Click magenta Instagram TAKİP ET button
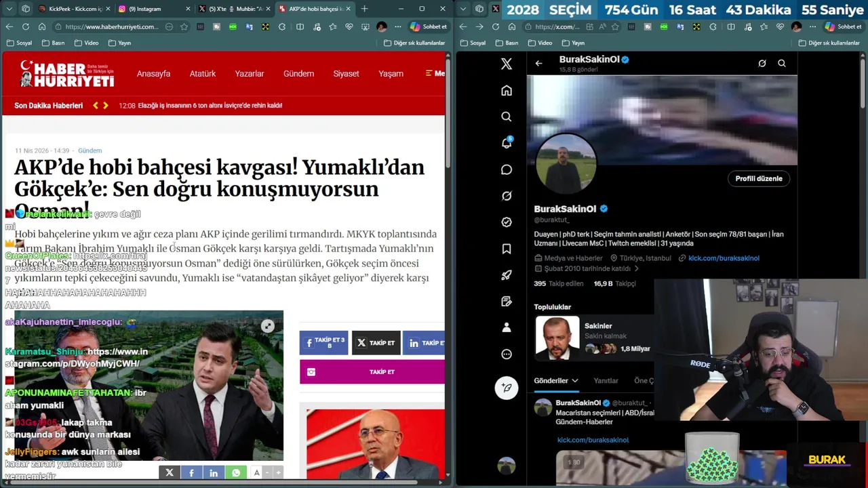Viewport: 868px width, 488px height. click(372, 371)
